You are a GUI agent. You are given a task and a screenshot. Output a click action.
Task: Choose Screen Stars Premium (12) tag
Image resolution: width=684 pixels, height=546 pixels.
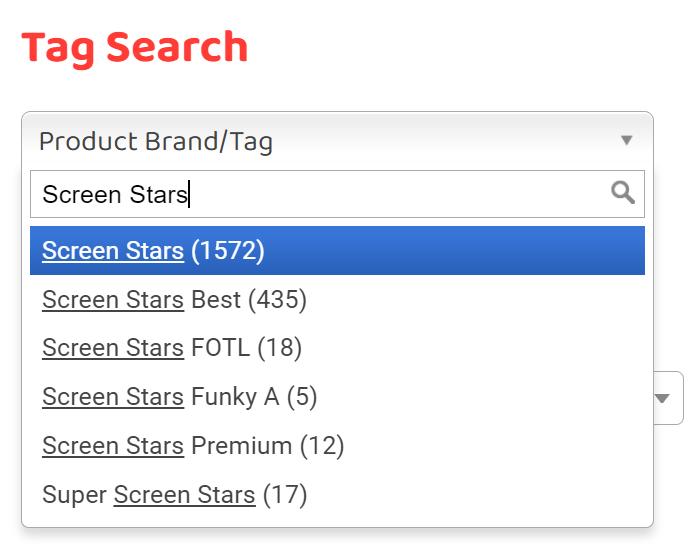(x=193, y=446)
